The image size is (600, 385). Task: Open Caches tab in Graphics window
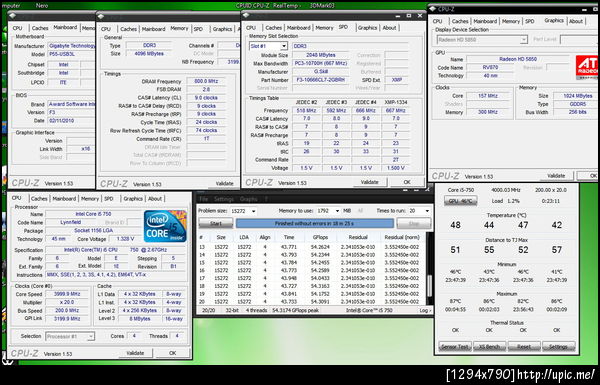coord(460,21)
